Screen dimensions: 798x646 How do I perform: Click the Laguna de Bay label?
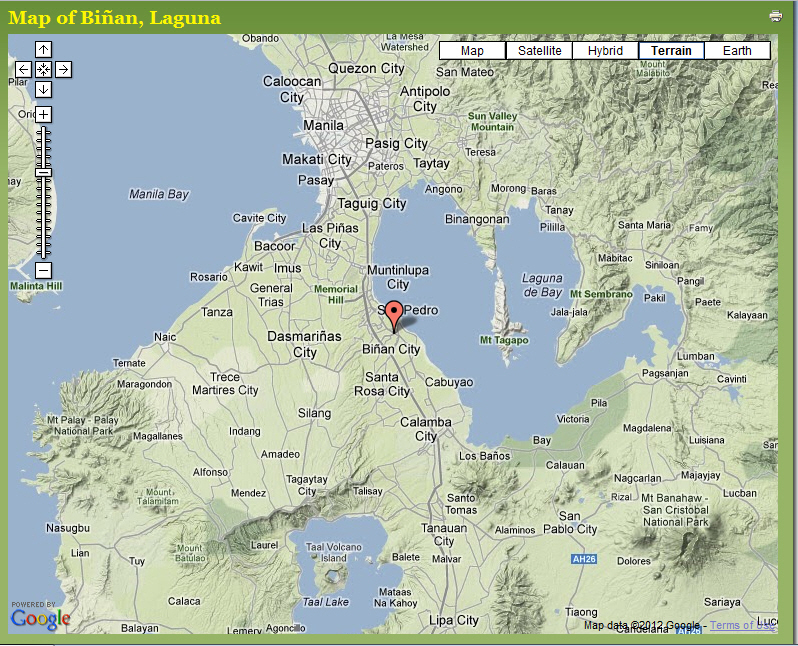(x=542, y=285)
